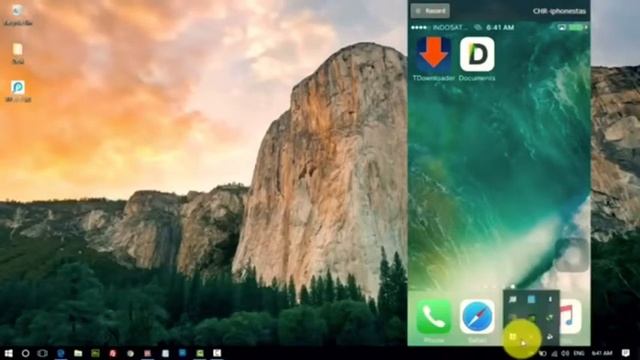
Task: Open Task View on the taskbar
Action: (42, 353)
